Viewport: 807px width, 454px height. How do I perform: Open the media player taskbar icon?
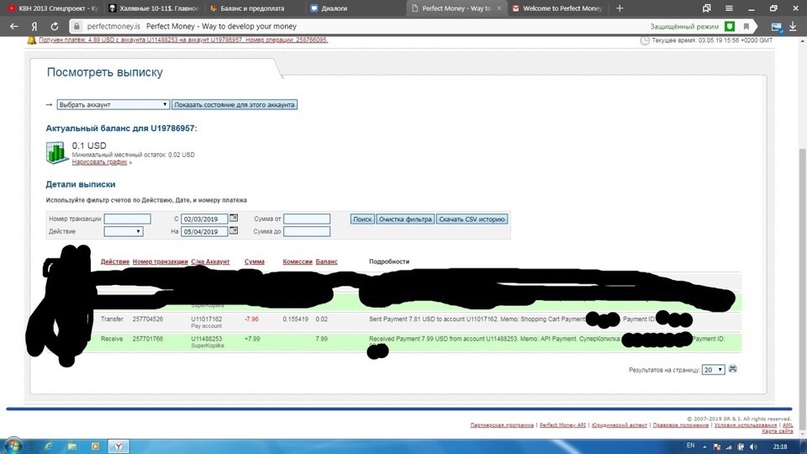point(95,446)
